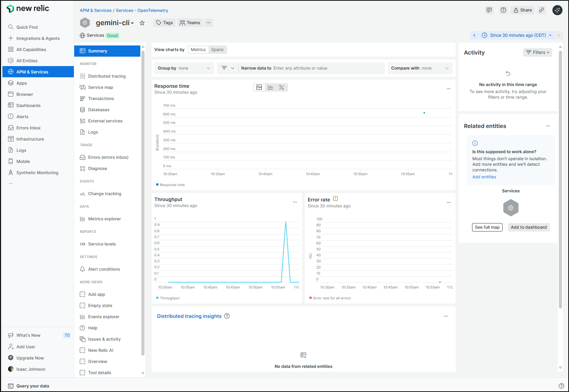This screenshot has width=569, height=392.
Task: Click the gemini-cli entity hexagon icon
Action: coord(85,23)
